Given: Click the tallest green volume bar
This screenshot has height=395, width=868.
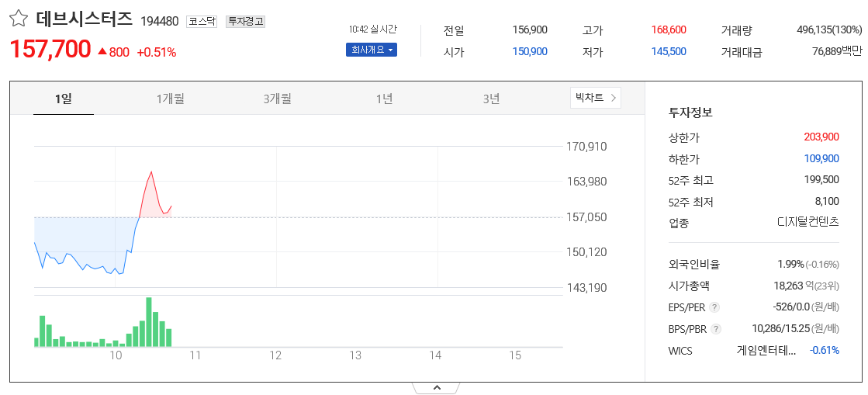Looking at the screenshot, I should point(148,322).
